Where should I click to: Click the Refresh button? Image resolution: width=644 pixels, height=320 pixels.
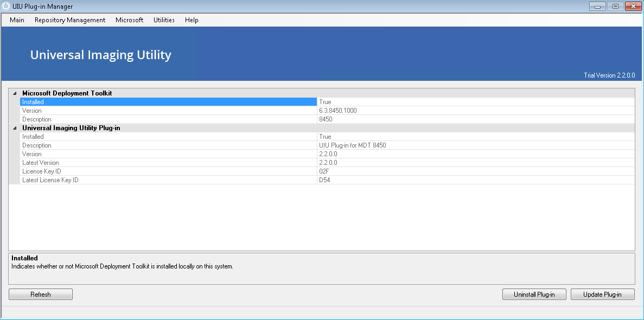coord(41,295)
